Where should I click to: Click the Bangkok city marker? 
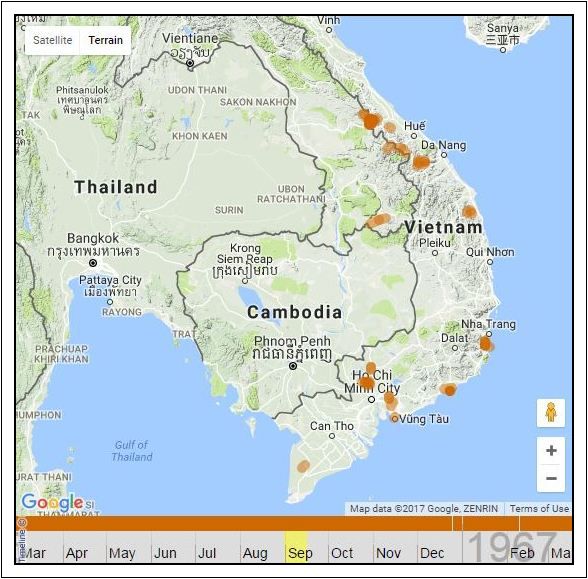point(93,263)
